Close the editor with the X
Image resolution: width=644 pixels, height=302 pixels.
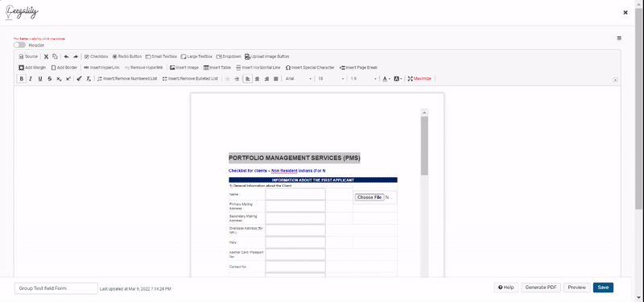tap(625, 13)
